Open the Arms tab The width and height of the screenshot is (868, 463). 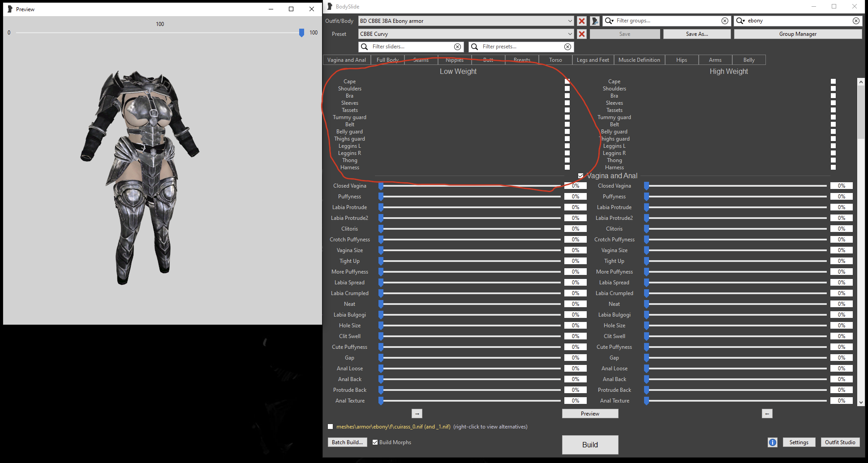pyautogui.click(x=715, y=60)
